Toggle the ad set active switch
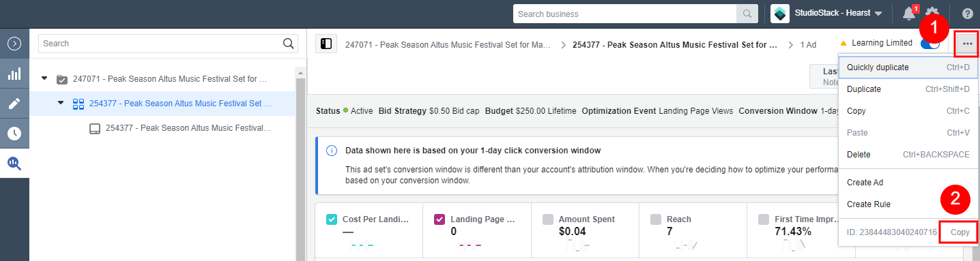Image resolution: width=980 pixels, height=261 pixels. pos(929,44)
